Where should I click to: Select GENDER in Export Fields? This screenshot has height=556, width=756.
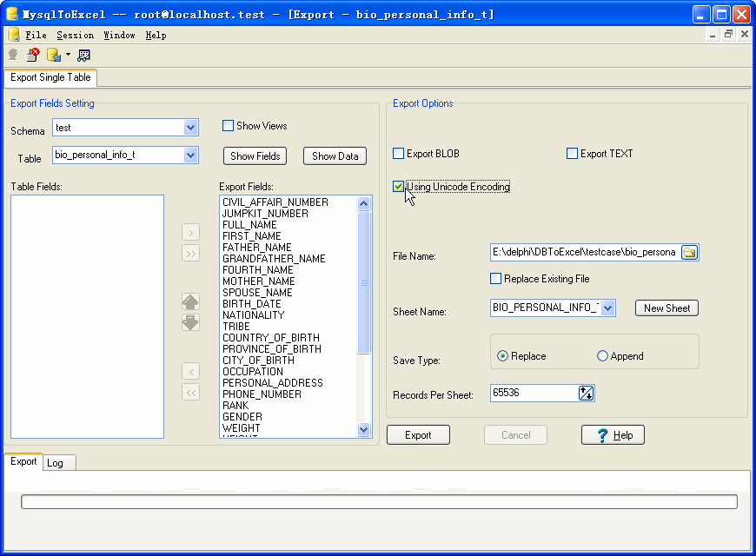[x=242, y=417]
